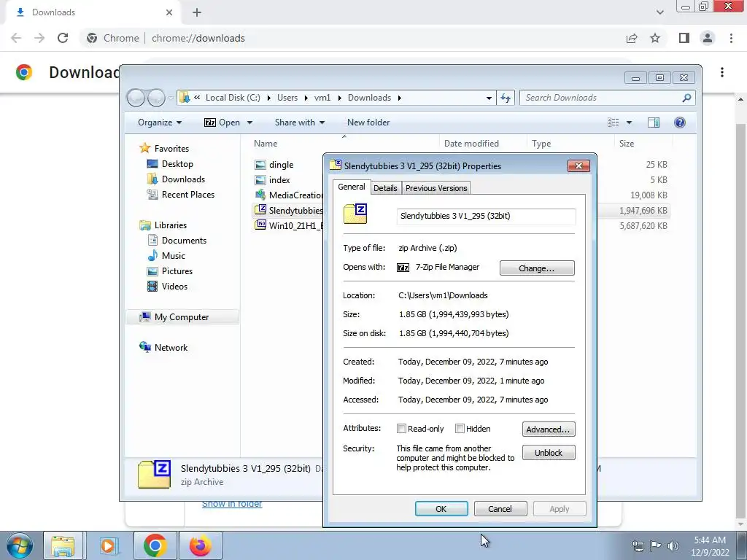Image resolution: width=747 pixels, height=560 pixels.
Task: Open a new Chrome tab
Action: (x=197, y=12)
